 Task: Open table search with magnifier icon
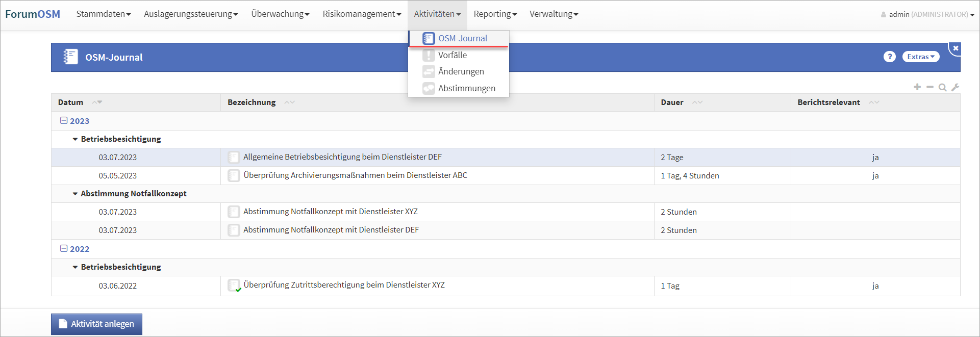(x=942, y=88)
